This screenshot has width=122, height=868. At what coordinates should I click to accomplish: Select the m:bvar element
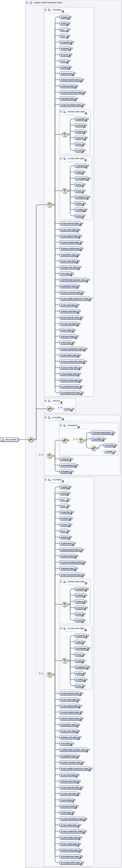[x=68, y=409]
